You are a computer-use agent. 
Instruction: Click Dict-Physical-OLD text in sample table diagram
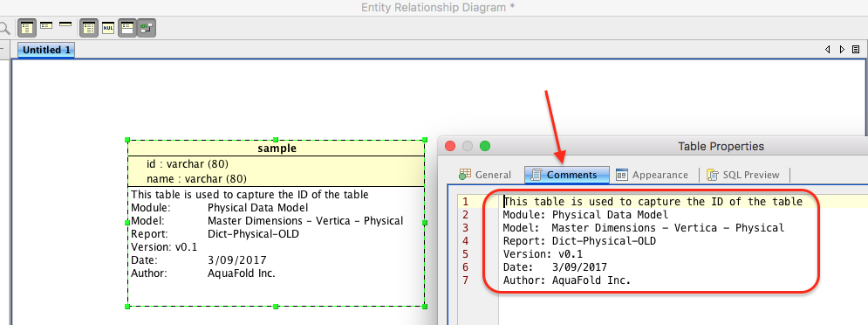pyautogui.click(x=253, y=234)
